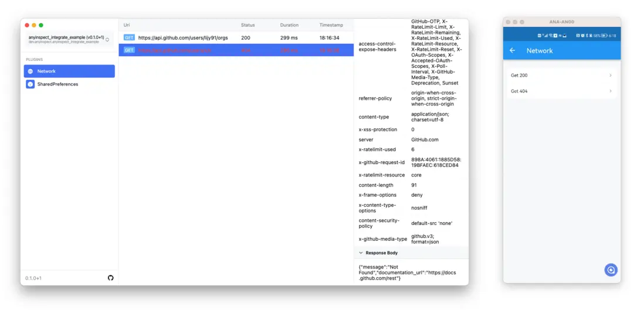Click the Response Body JSON message text
This screenshot has height=310, width=644.
click(407, 272)
